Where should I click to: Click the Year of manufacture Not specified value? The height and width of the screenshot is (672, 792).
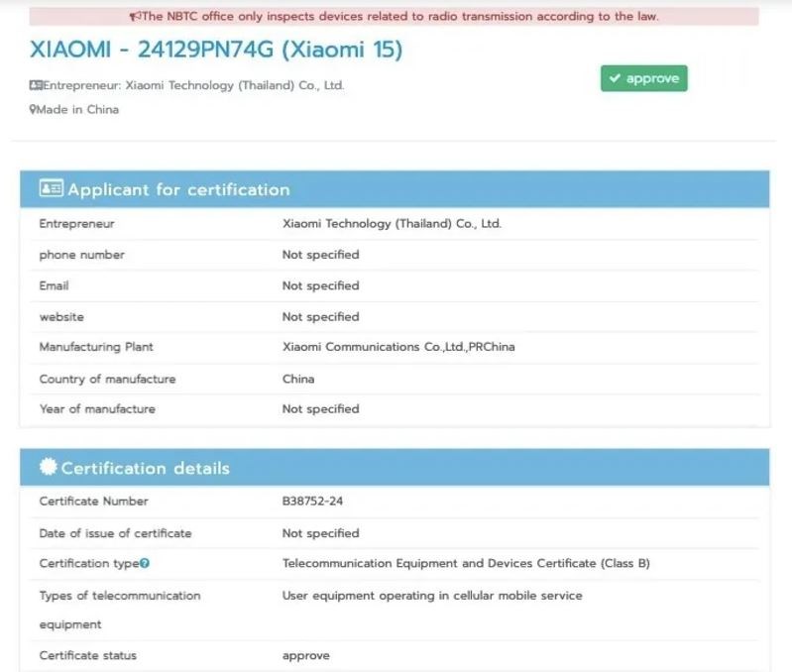click(x=321, y=409)
